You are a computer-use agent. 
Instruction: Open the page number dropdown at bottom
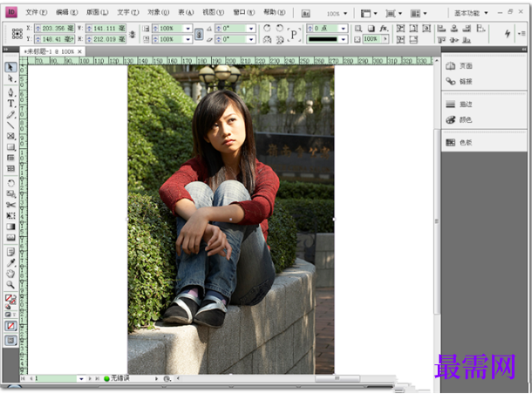tap(81, 378)
